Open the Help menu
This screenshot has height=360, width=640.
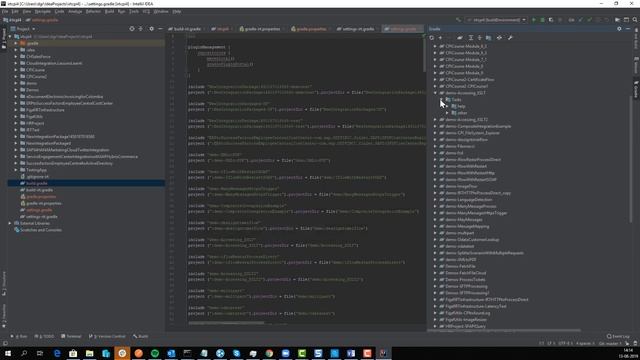tap(177, 11)
